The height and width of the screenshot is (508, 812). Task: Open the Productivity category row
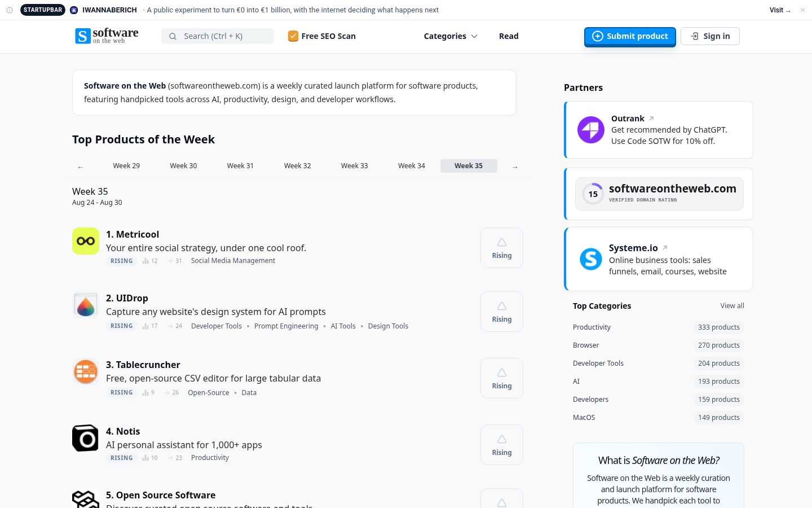[x=659, y=327]
